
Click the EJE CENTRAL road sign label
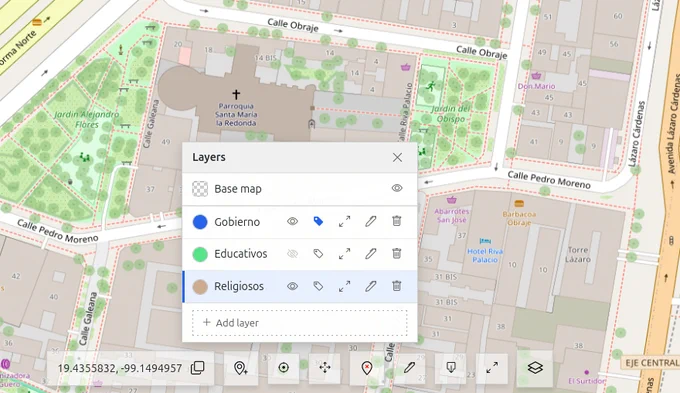pyautogui.click(x=652, y=363)
